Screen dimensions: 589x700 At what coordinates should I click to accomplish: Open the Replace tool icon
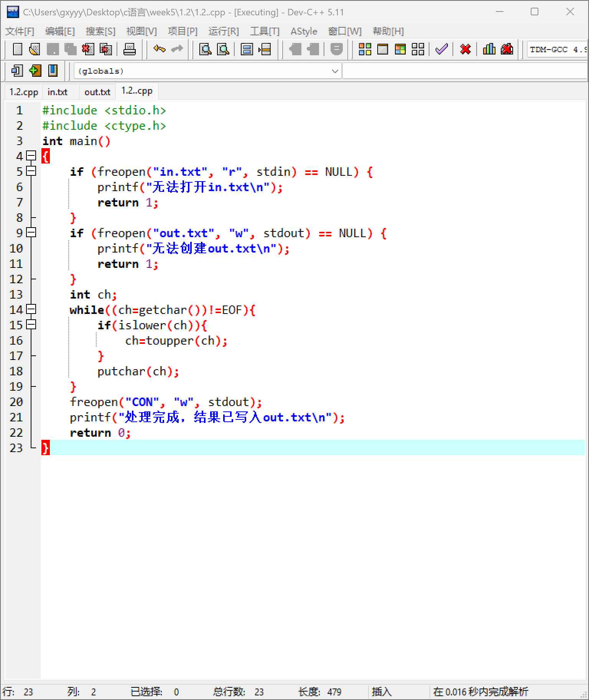click(x=223, y=49)
